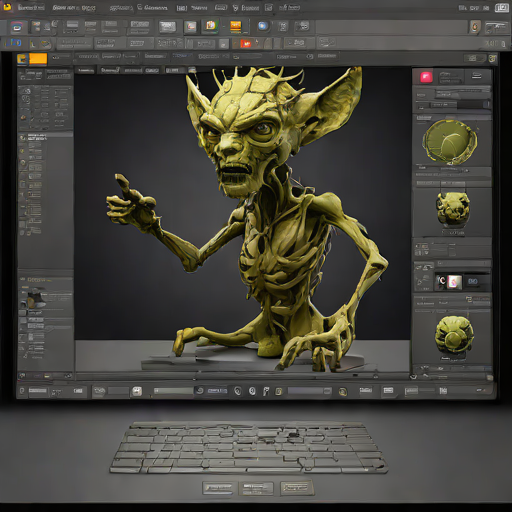This screenshot has height=512, width=512.
Task: Pick the bright orange color swatch above the left panel
Action: (x=38, y=59)
